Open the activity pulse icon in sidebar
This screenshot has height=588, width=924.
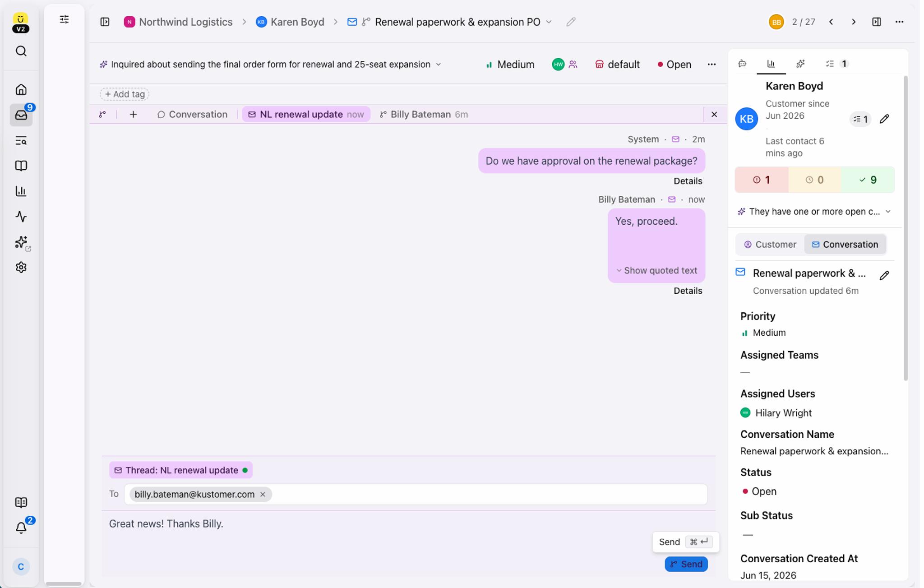[21, 217]
